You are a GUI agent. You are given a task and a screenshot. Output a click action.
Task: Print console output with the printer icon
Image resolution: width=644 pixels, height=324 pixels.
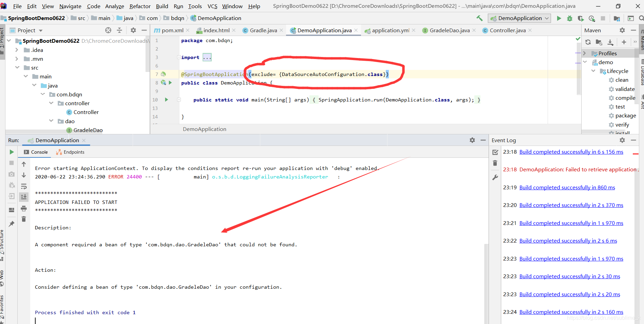point(24,209)
